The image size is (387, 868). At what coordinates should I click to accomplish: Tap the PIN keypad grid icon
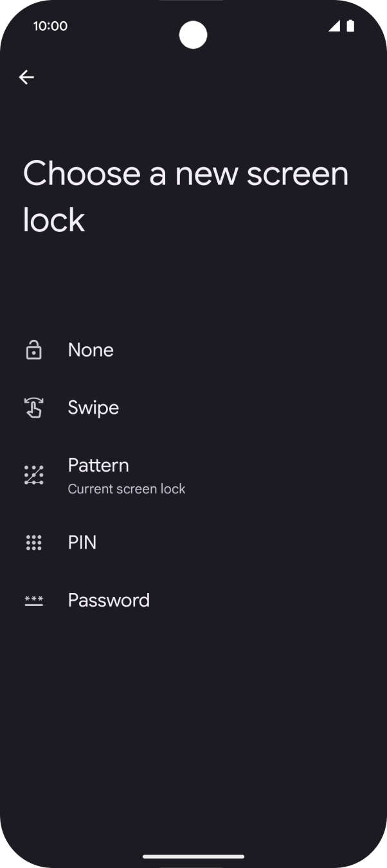point(33,543)
